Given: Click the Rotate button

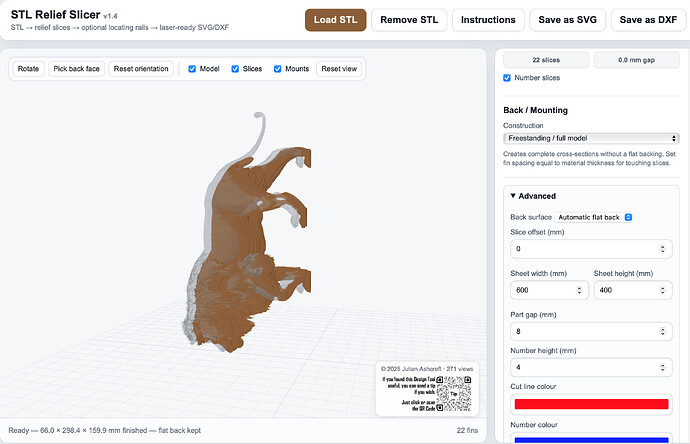Looking at the screenshot, I should coord(28,69).
